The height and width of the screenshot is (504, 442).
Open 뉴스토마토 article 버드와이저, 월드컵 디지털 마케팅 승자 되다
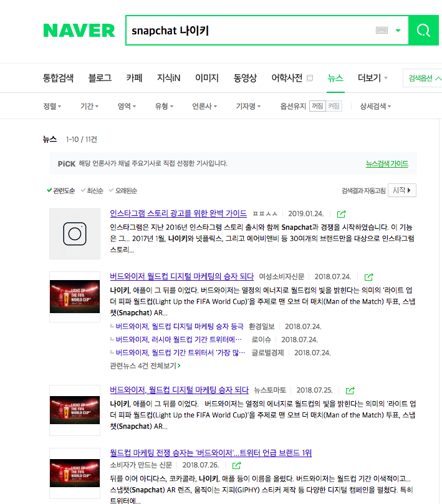coord(180,390)
